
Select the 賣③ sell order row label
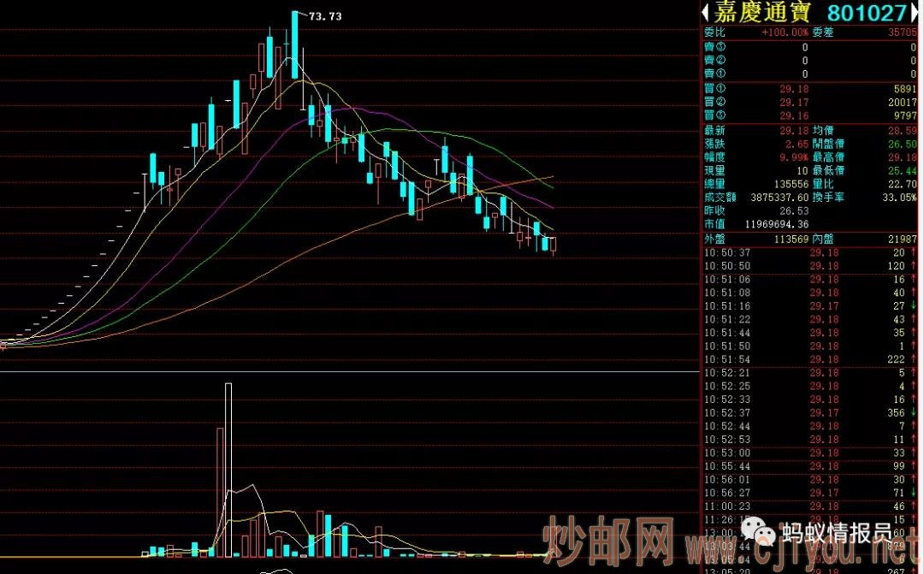[714, 46]
